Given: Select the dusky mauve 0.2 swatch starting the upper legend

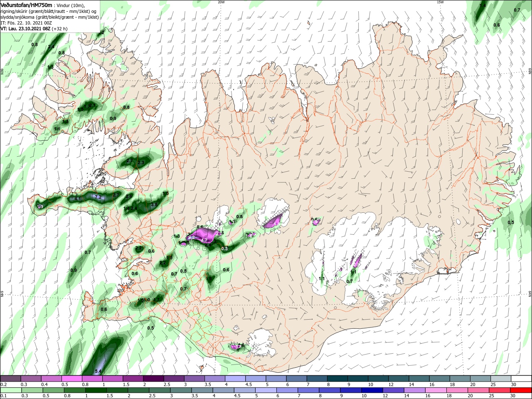Looking at the screenshot, I should (10, 379).
